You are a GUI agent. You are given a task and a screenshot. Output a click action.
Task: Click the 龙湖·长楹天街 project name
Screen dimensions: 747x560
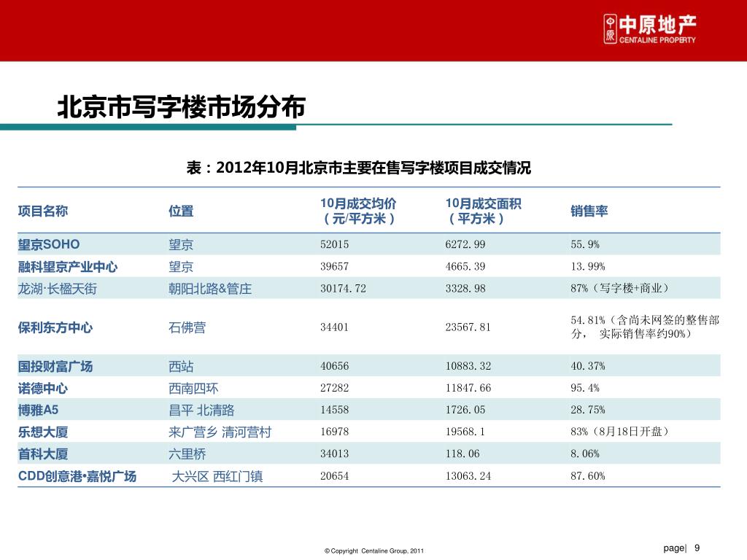tap(57, 289)
